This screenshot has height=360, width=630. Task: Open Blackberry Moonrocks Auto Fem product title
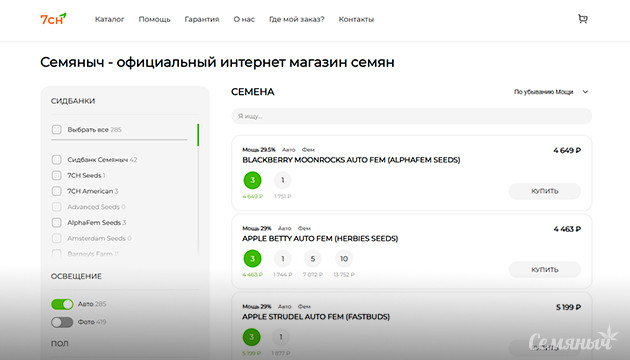[351, 160]
